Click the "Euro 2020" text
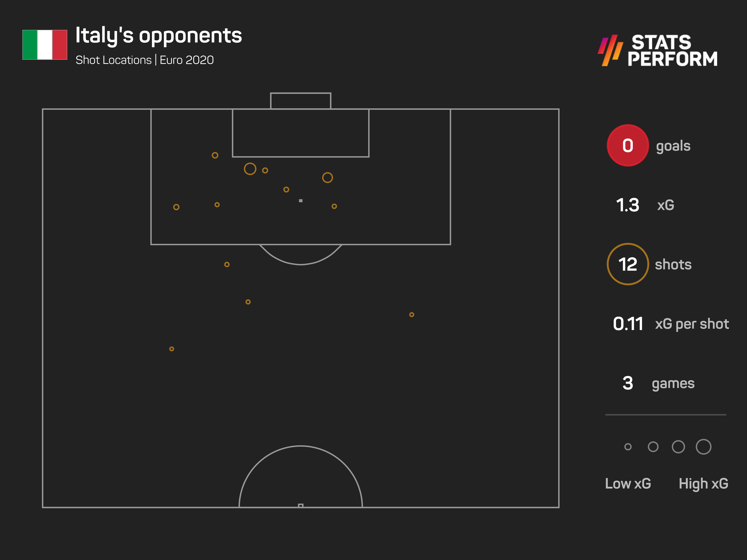Screen dimensions: 747x560 click(x=187, y=60)
